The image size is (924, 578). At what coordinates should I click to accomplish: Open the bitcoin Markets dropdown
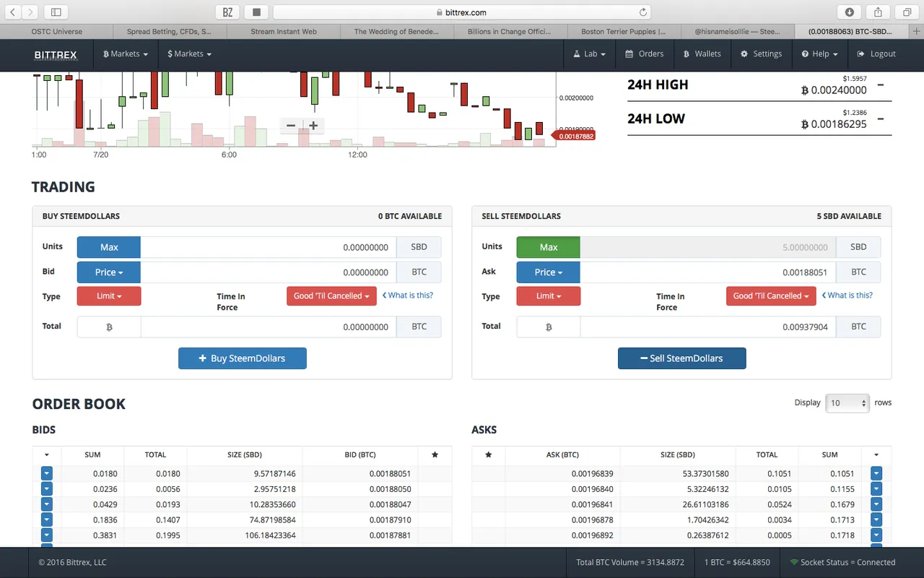coord(126,54)
